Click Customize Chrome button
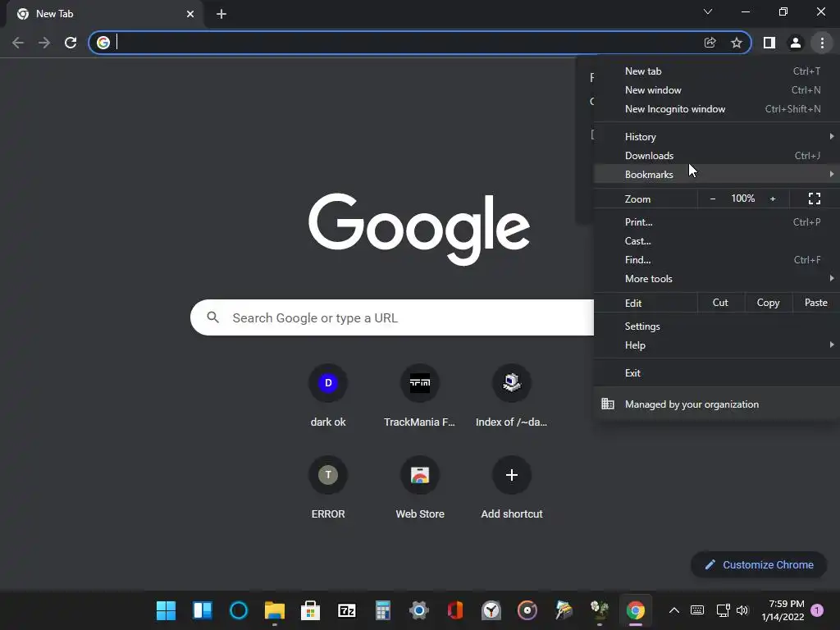Viewport: 840px width, 630px height. [x=759, y=564]
